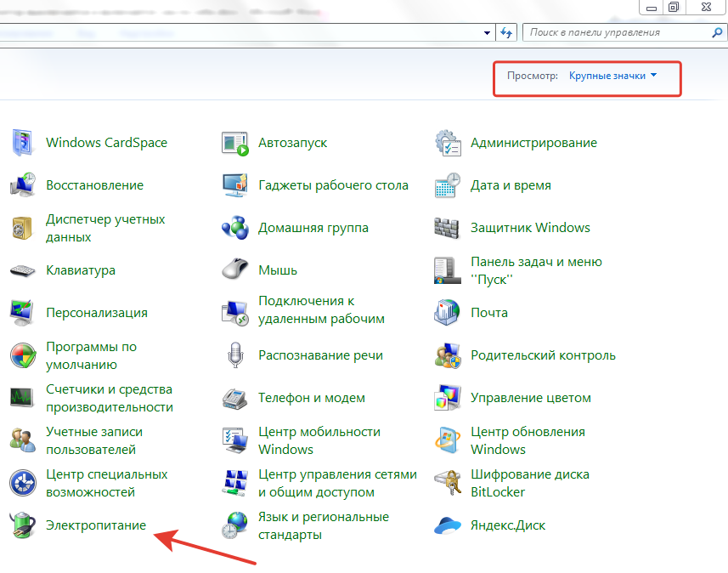728x573 pixels.
Task: Expand the address bar history dropdown arrow
Action: point(487,33)
